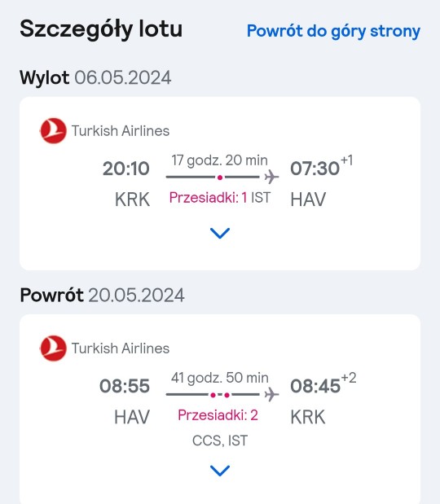Click the '41 godz. 50 min' duration text
This screenshot has height=504, width=440.
pyautogui.click(x=220, y=378)
